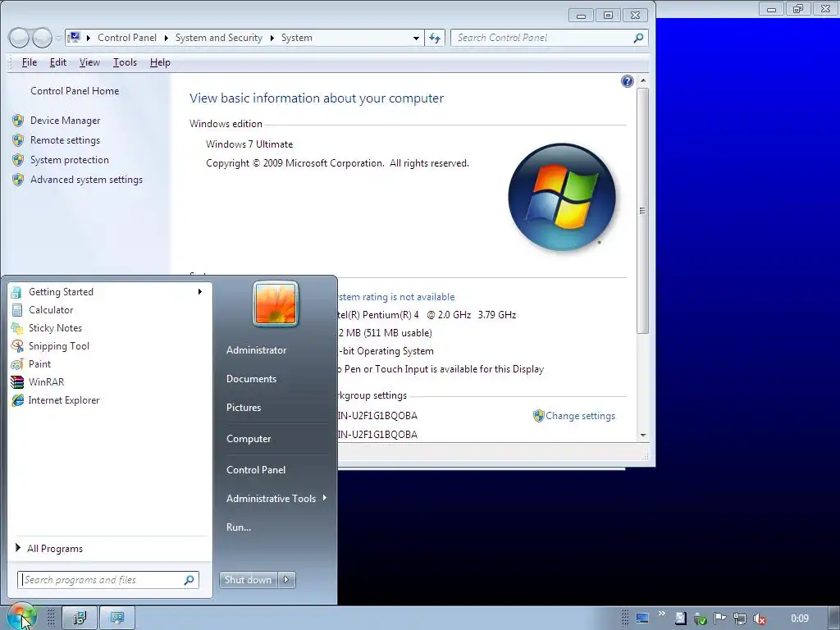
Task: Click the Shut down button
Action: tap(248, 580)
